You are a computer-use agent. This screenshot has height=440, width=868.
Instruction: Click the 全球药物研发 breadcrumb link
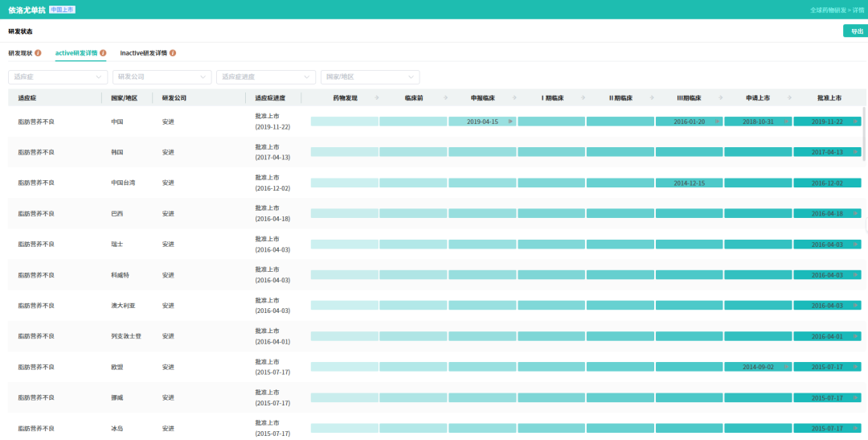point(828,10)
